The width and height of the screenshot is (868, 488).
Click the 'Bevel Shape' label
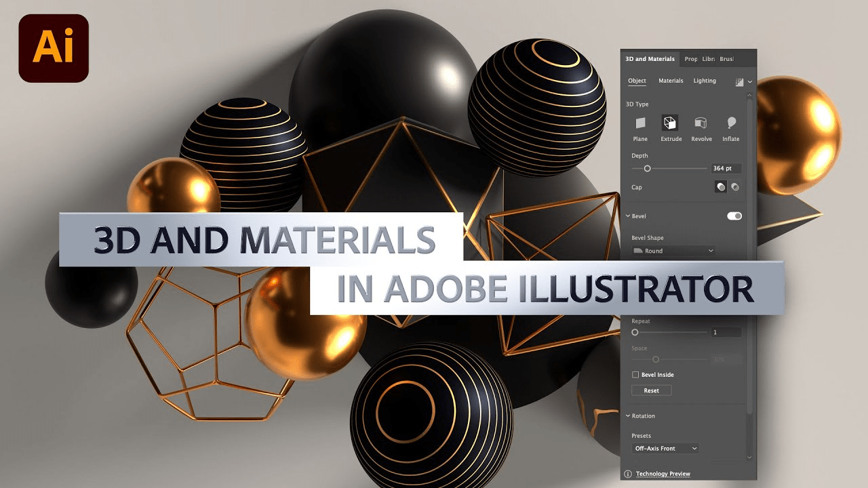point(647,238)
